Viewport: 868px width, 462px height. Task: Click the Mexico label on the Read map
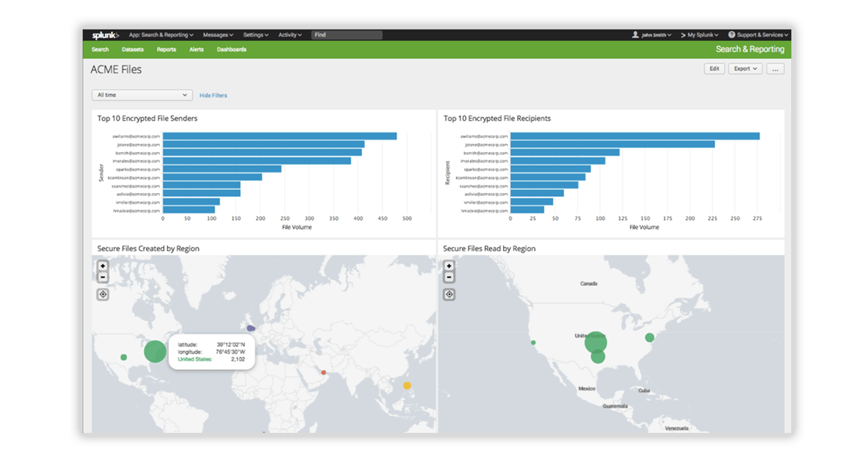[x=587, y=389]
